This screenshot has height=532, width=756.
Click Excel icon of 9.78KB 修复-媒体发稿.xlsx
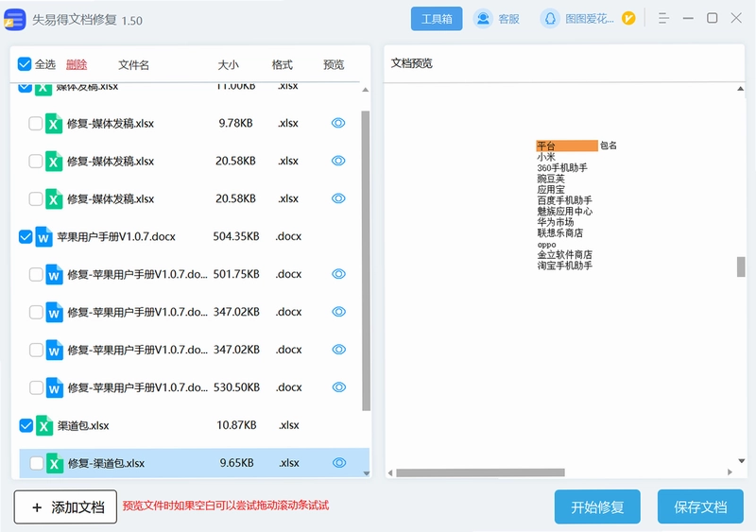tap(54, 124)
